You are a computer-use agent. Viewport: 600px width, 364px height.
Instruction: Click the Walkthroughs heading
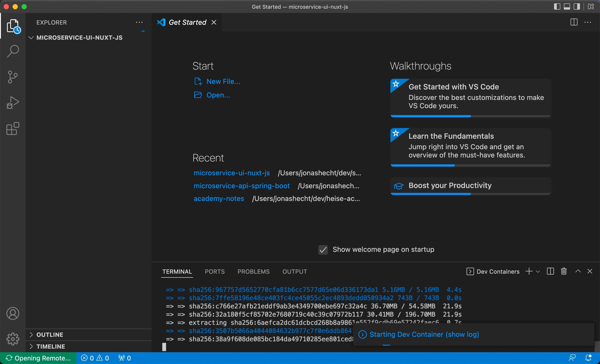pyautogui.click(x=421, y=66)
